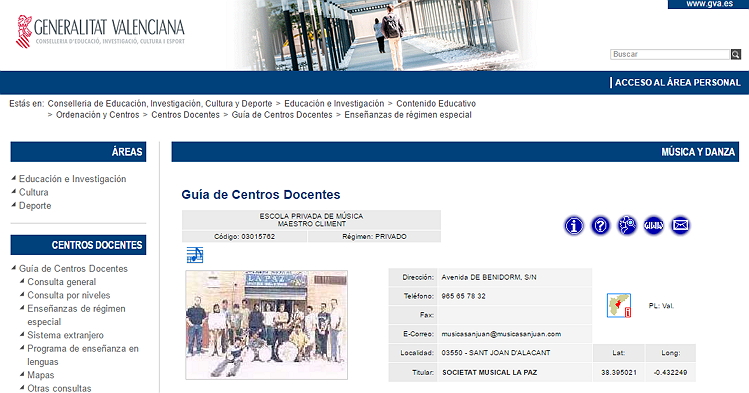The image size is (749, 393).
Task: Open breadcrumb Ordenación y Centros
Action: (97, 115)
